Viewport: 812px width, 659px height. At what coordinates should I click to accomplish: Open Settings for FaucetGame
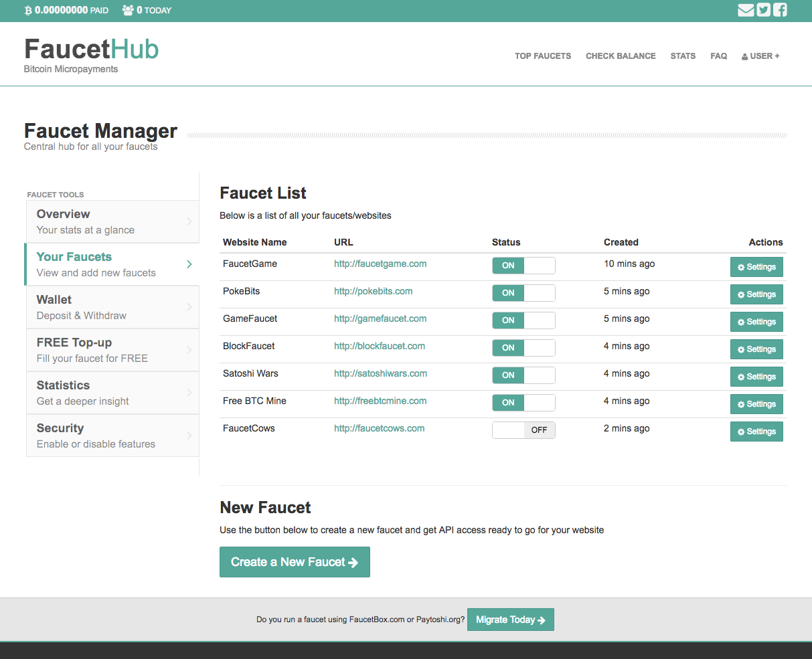point(756,267)
